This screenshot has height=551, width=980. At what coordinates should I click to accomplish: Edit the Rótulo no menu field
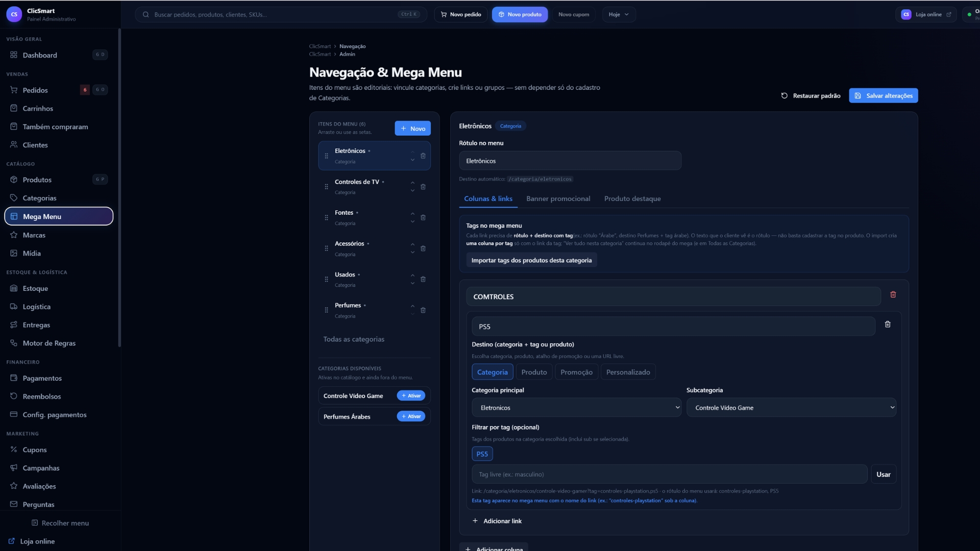(x=570, y=161)
